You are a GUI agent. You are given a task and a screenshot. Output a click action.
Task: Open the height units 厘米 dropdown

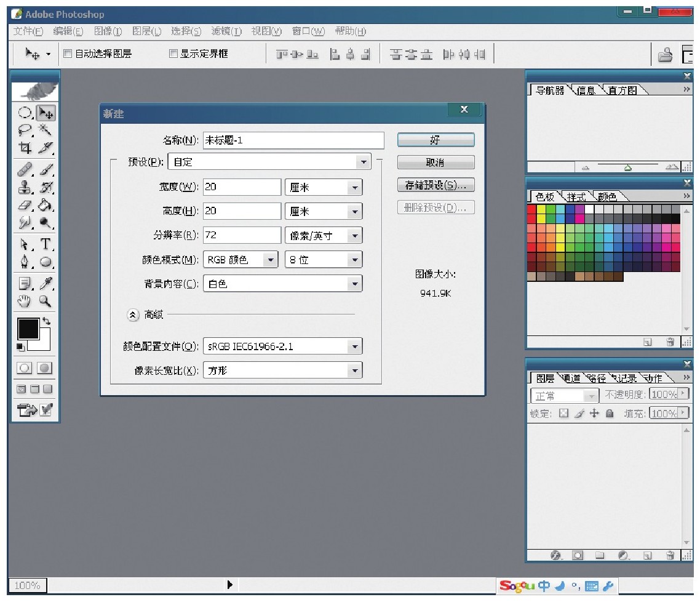[324, 211]
